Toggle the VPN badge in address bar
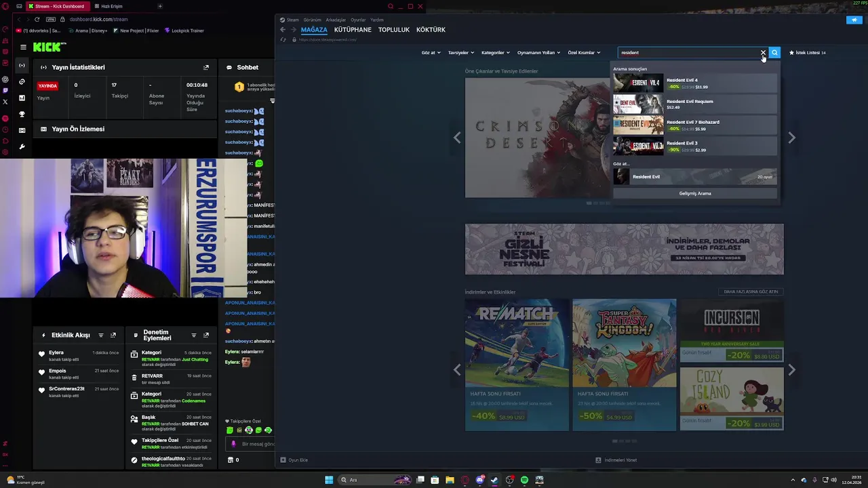868x488 pixels. 51,19
